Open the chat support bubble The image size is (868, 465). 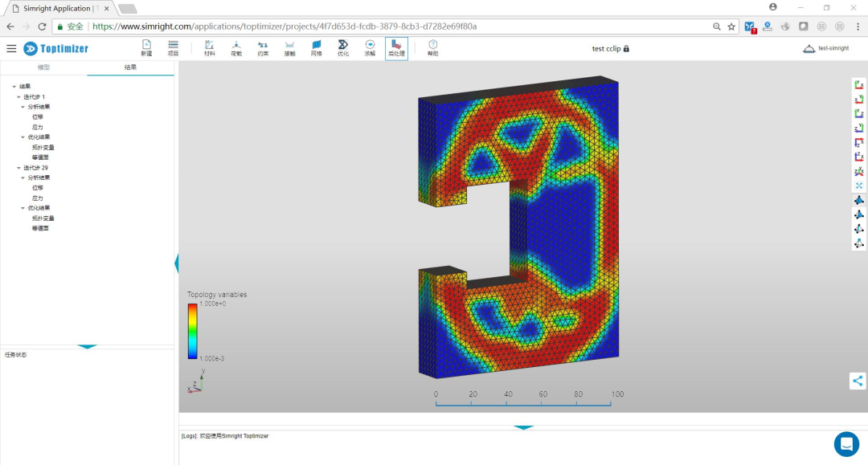846,444
